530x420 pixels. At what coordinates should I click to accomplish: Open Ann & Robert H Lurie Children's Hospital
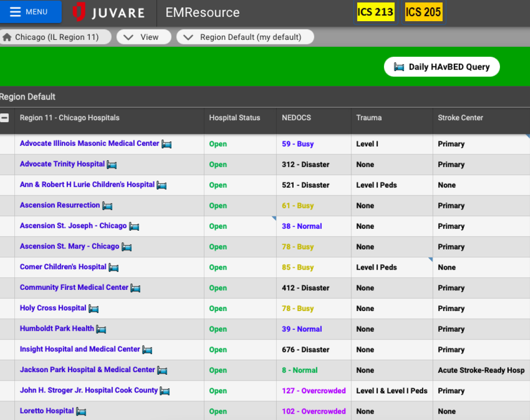[x=87, y=185]
